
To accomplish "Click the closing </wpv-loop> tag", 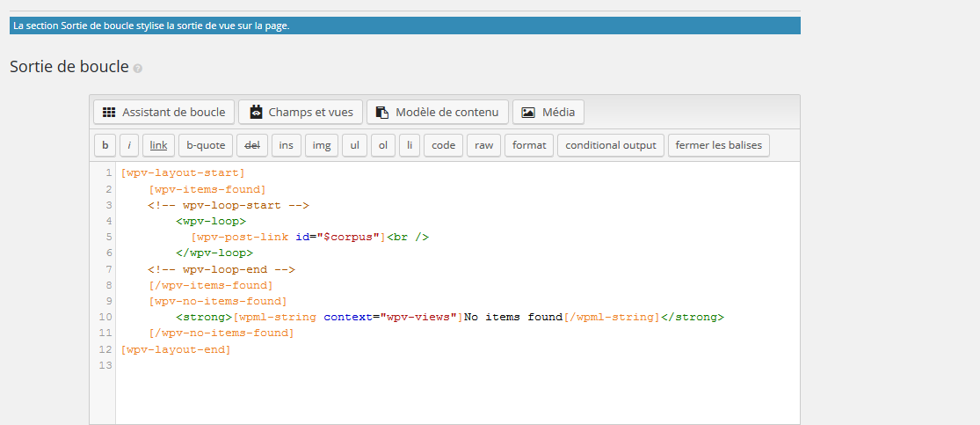I will (214, 253).
